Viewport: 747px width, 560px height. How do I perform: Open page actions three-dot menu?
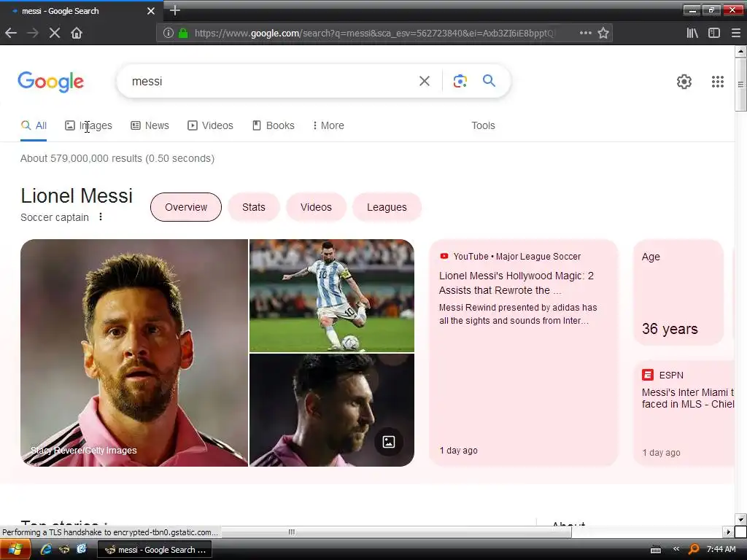[586, 33]
